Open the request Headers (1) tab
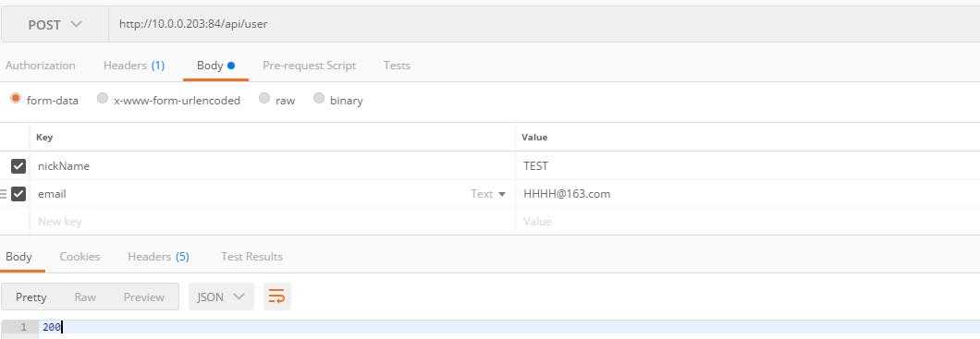This screenshot has height=339, width=980. (x=134, y=66)
